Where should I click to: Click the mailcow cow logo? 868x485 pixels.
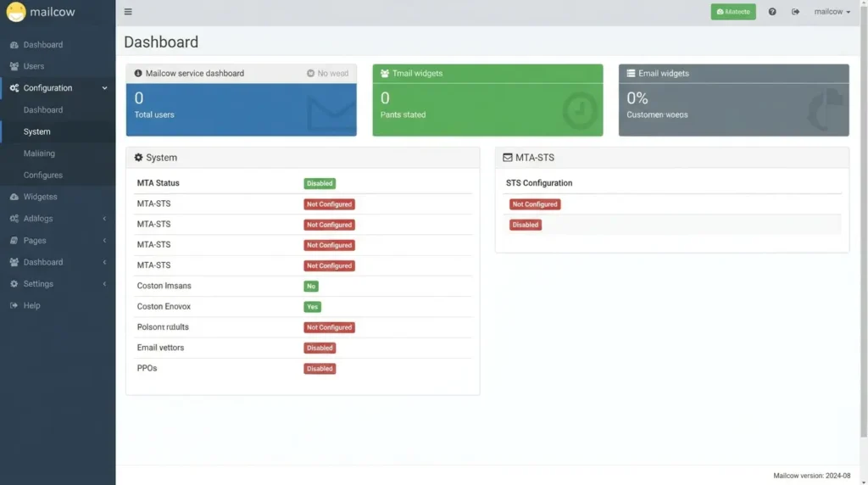pyautogui.click(x=16, y=12)
